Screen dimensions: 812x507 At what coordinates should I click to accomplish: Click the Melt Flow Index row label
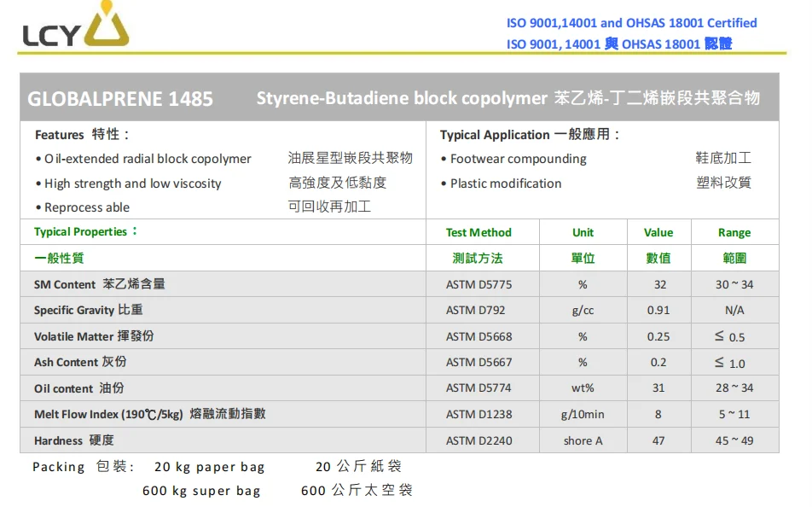[x=145, y=415]
